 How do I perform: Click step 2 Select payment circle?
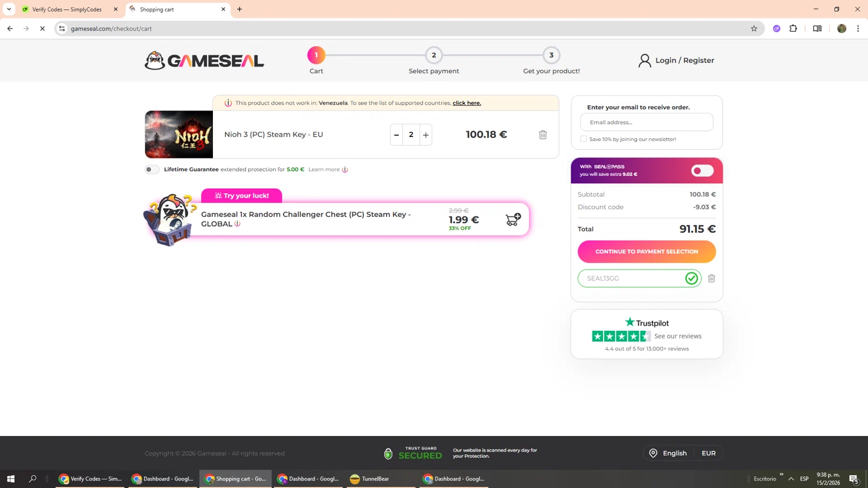[x=433, y=55]
